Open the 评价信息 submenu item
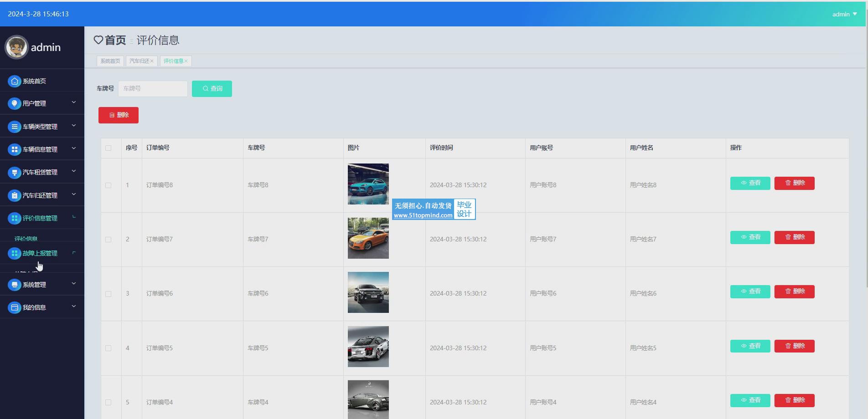Image resolution: width=868 pixels, height=419 pixels. coord(26,238)
